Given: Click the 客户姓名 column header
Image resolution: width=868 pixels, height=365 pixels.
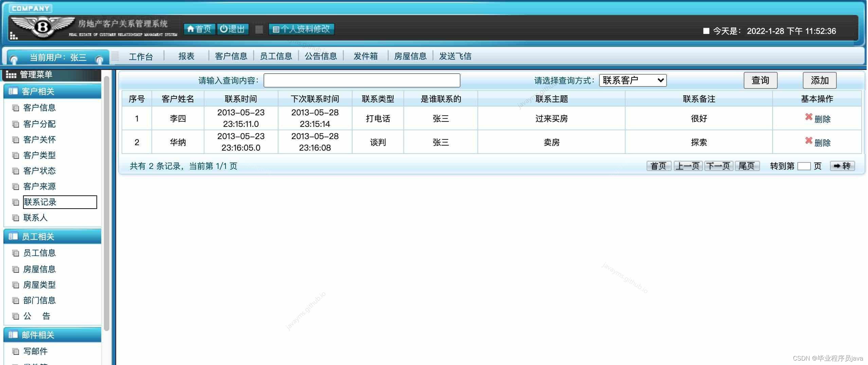Looking at the screenshot, I should point(178,99).
